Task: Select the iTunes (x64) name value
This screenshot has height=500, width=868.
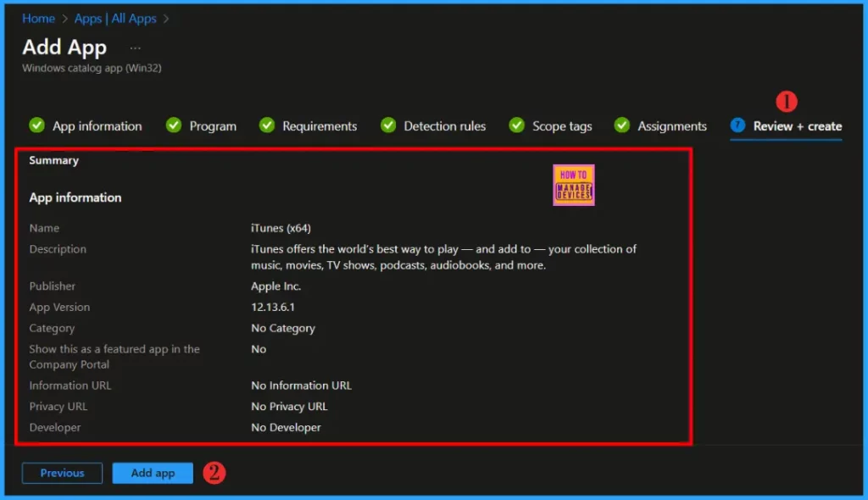Action: pyautogui.click(x=281, y=228)
